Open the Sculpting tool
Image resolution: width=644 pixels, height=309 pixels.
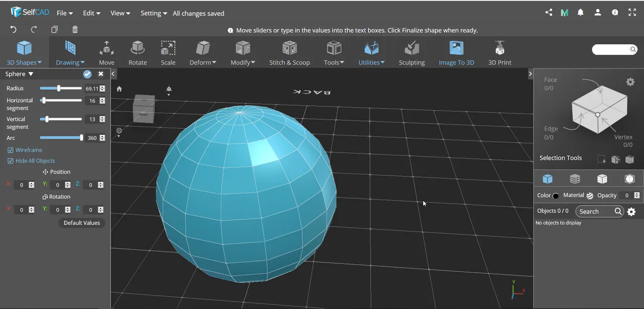[x=412, y=53]
